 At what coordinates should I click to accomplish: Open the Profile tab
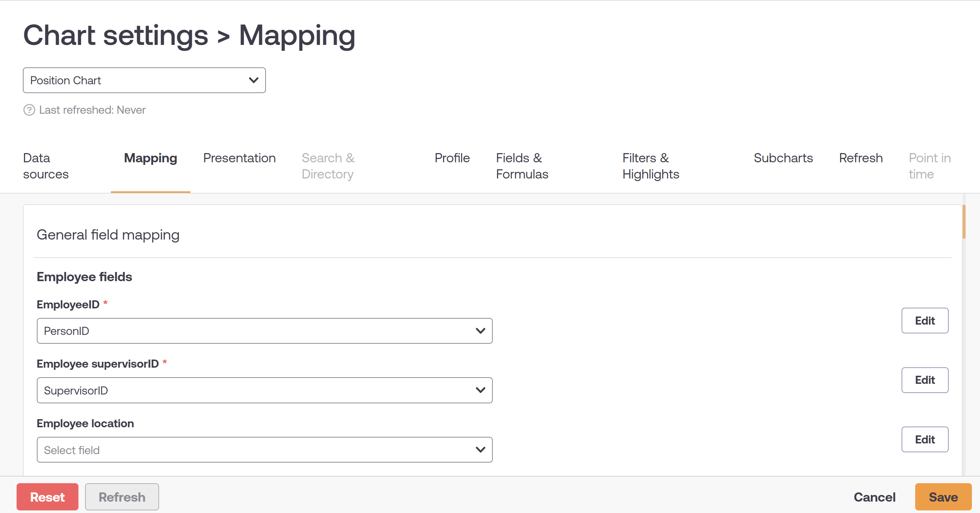point(452,158)
